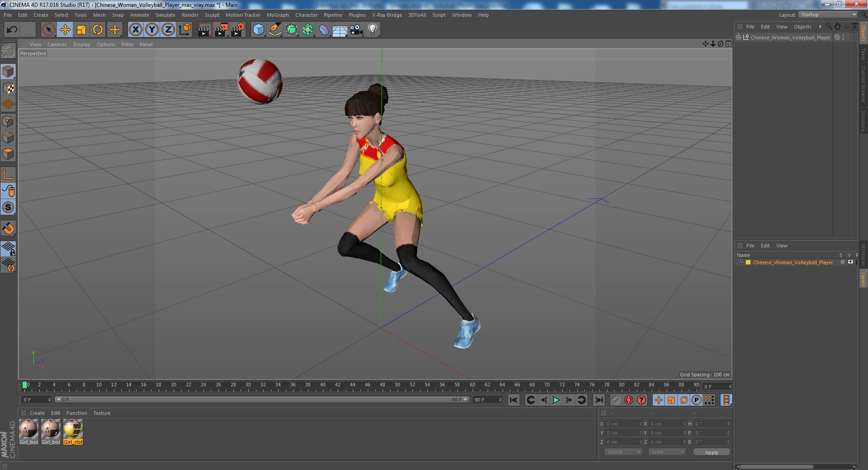Render to Picture Viewer
Viewport: 868px width, 470px height.
(x=221, y=30)
